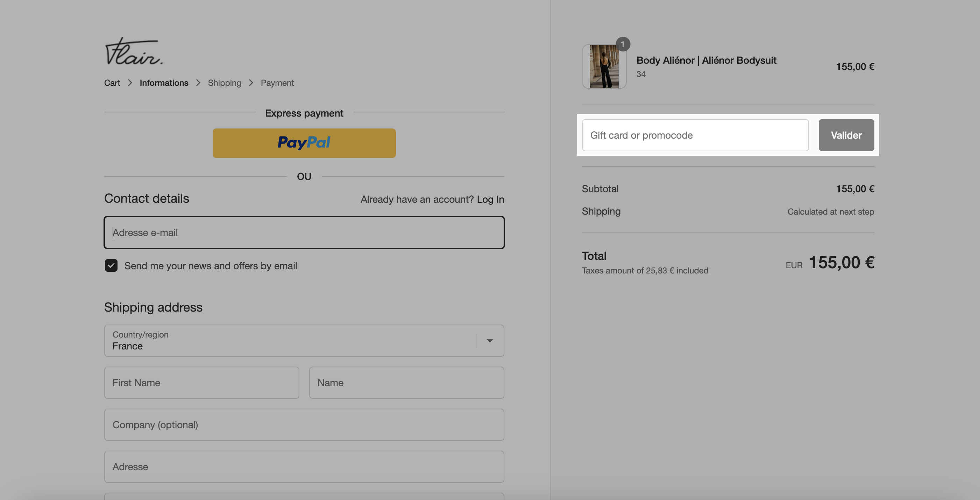Screen dimensions: 980x500
Task: Focus the Name field
Action: click(x=406, y=382)
